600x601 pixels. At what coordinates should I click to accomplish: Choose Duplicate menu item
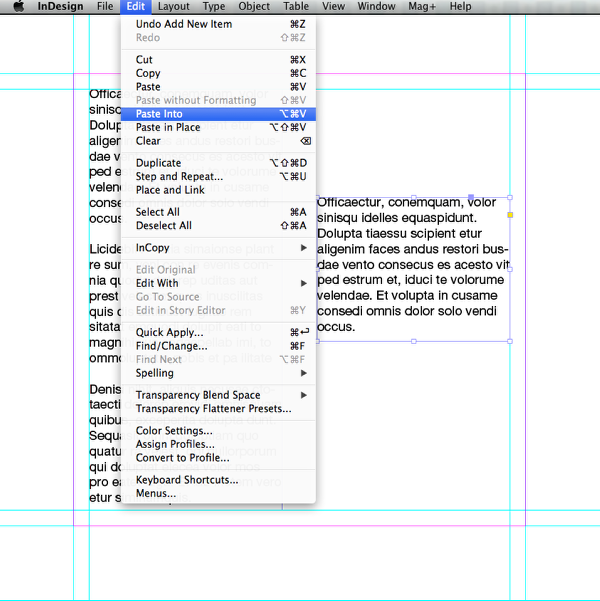(218, 163)
